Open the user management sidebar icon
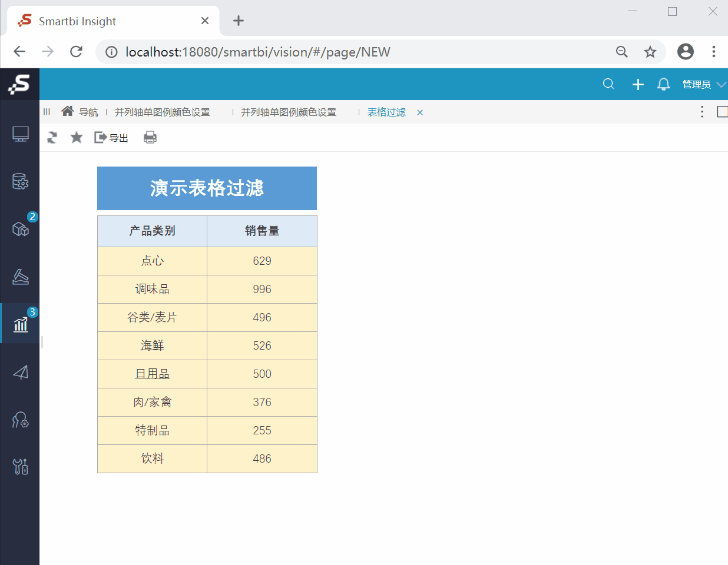The image size is (728, 565). (21, 420)
